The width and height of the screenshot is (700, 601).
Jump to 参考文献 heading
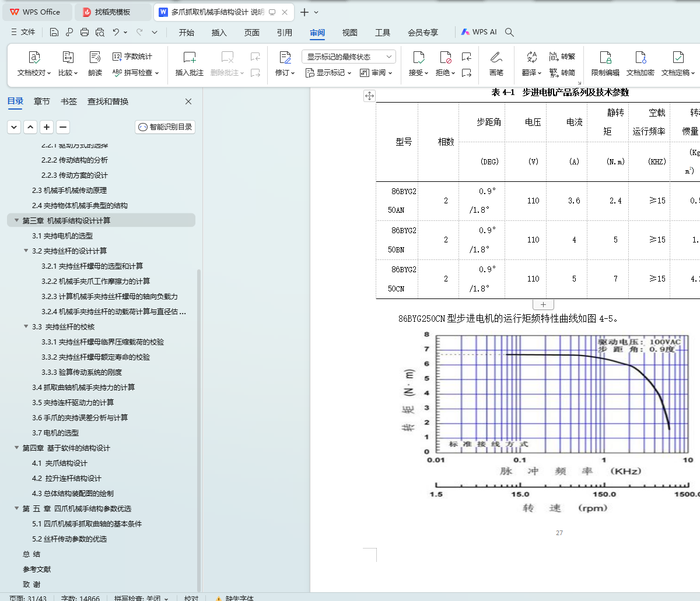pyautogui.click(x=37, y=569)
